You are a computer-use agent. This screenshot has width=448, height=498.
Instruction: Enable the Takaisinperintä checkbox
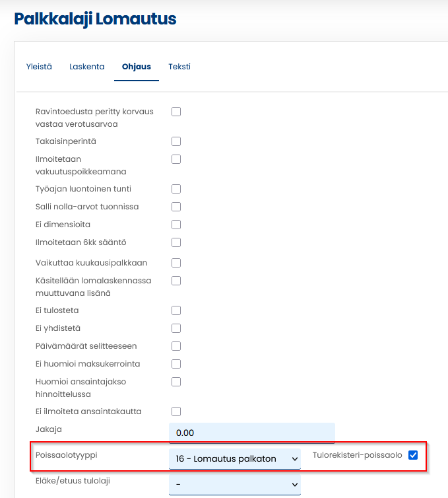point(176,141)
